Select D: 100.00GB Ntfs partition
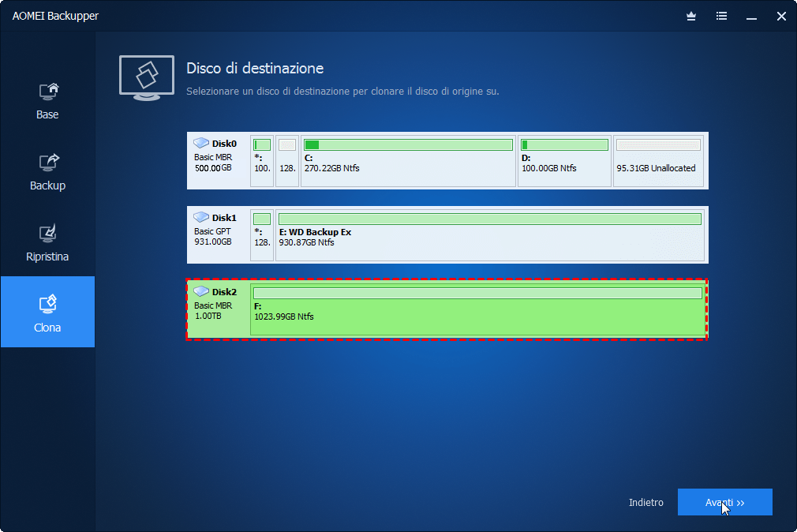Screen dimensions: 797x532 click(x=565, y=161)
